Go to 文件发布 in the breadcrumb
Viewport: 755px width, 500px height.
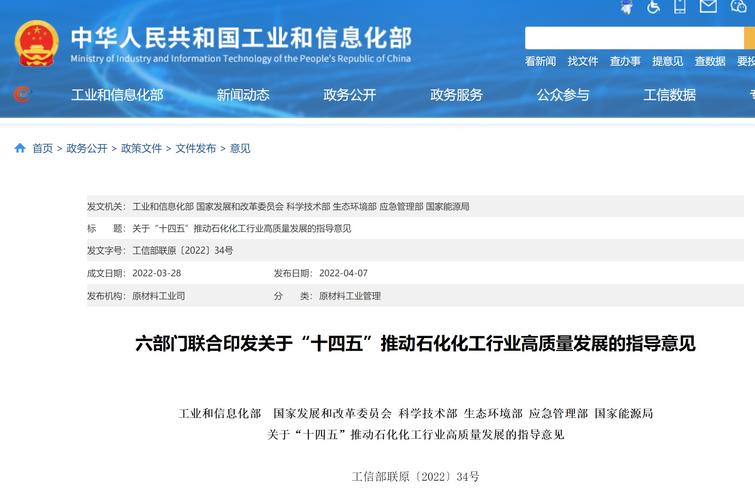click(x=195, y=148)
